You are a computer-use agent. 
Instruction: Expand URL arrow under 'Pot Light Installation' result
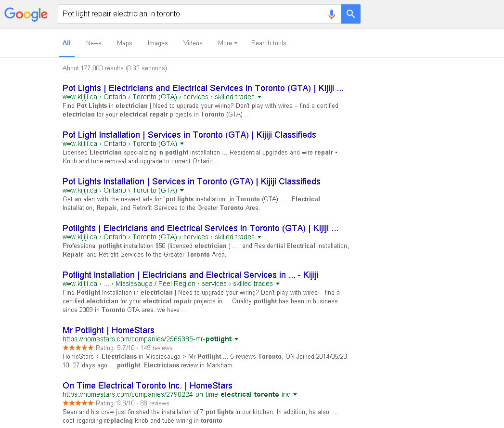[x=182, y=144]
